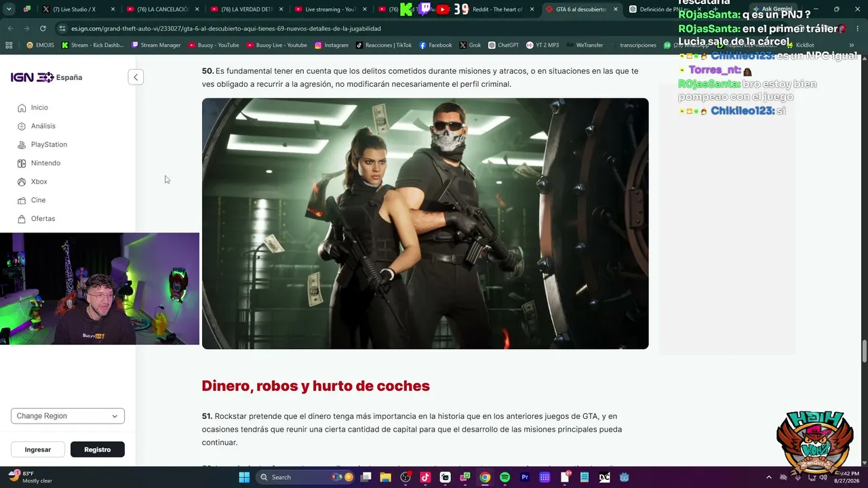Open Spotify from the taskbar

coord(505,477)
